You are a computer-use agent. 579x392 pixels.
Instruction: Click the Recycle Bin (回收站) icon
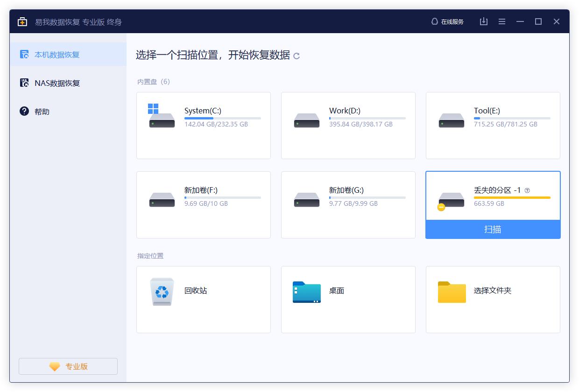tap(162, 291)
